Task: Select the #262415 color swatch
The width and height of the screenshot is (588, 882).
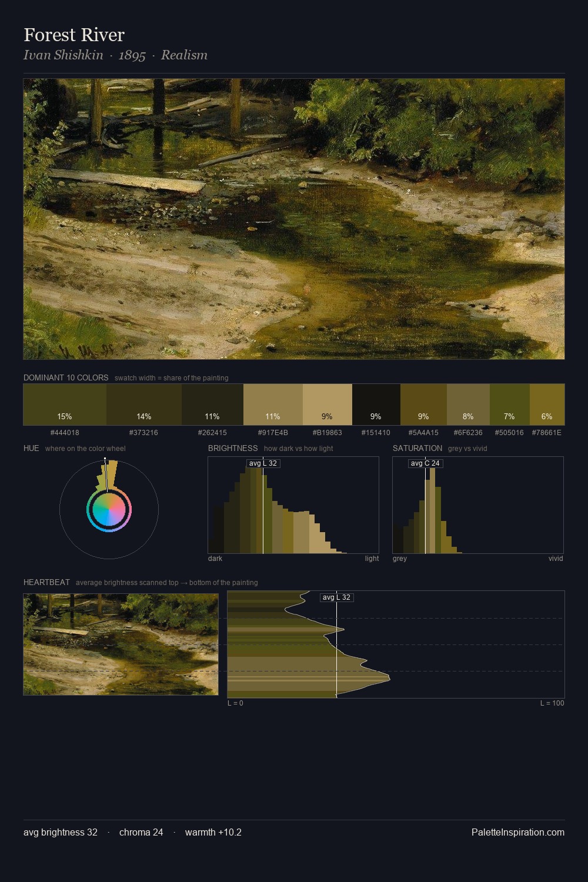Action: [x=212, y=405]
